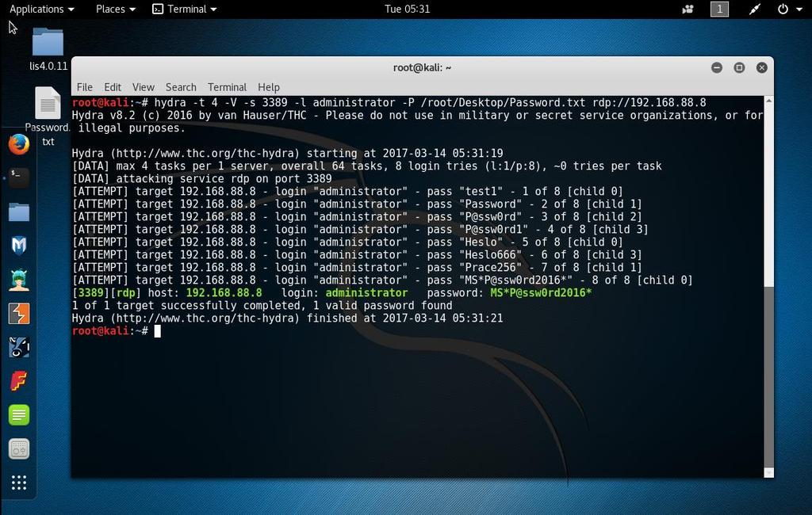
Task: Click the scrollbar up arrow
Action: (769, 101)
